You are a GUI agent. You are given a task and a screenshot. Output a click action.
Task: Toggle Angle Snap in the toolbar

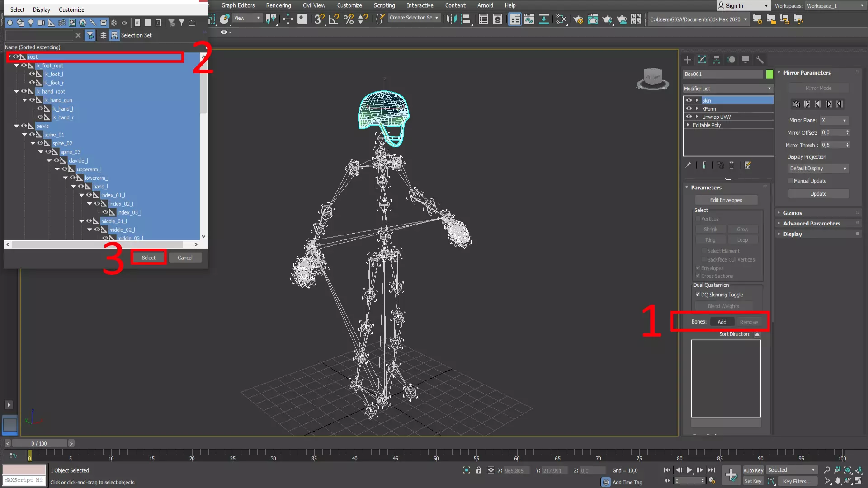click(x=334, y=19)
